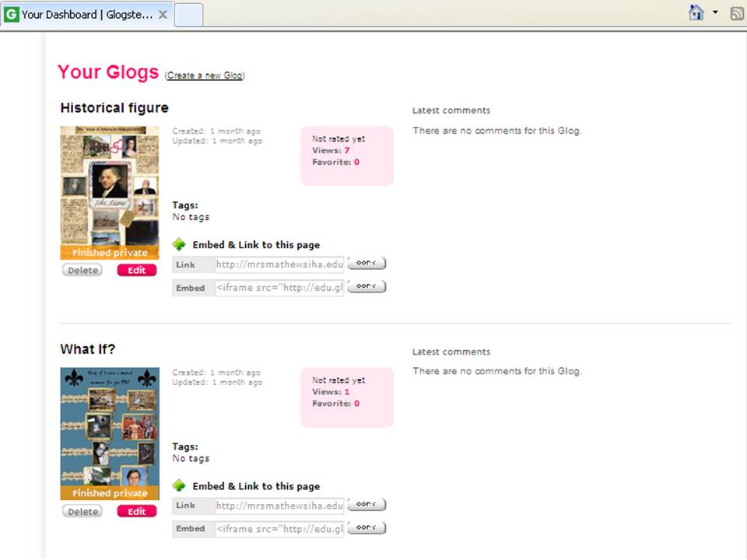Open the RSS feed icon at top right

736,12
